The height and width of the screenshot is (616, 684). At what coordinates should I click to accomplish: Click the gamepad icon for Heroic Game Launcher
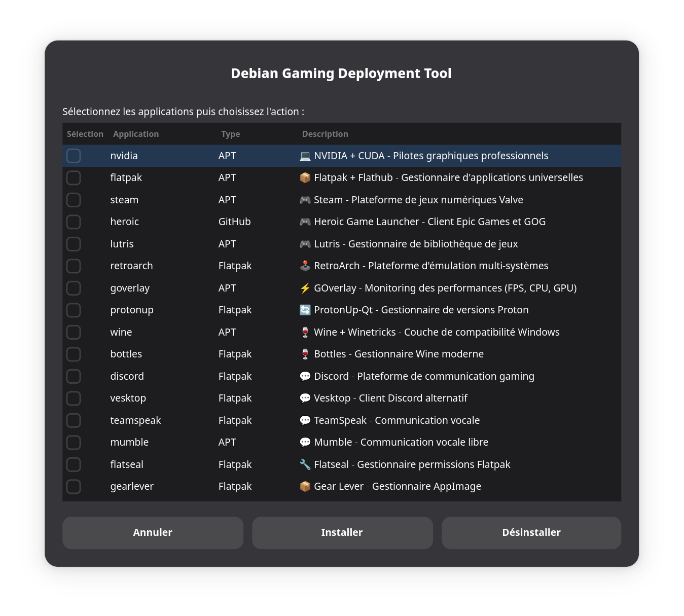304,222
